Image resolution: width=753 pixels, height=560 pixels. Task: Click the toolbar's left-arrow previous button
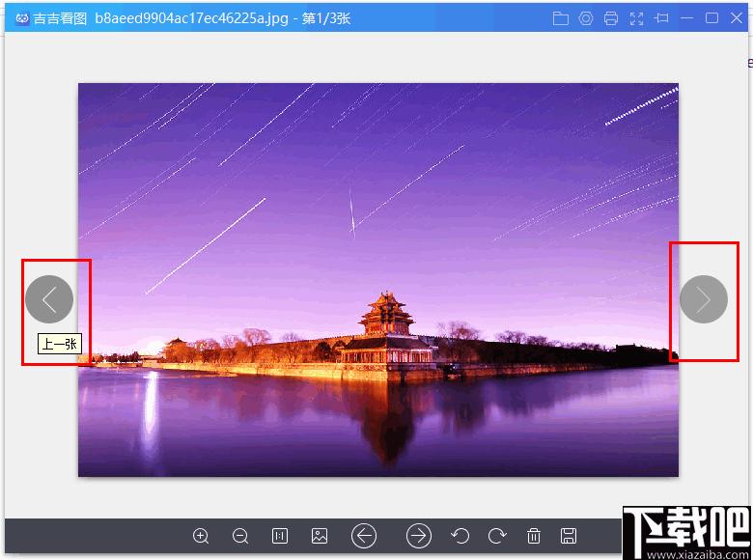coord(364,536)
